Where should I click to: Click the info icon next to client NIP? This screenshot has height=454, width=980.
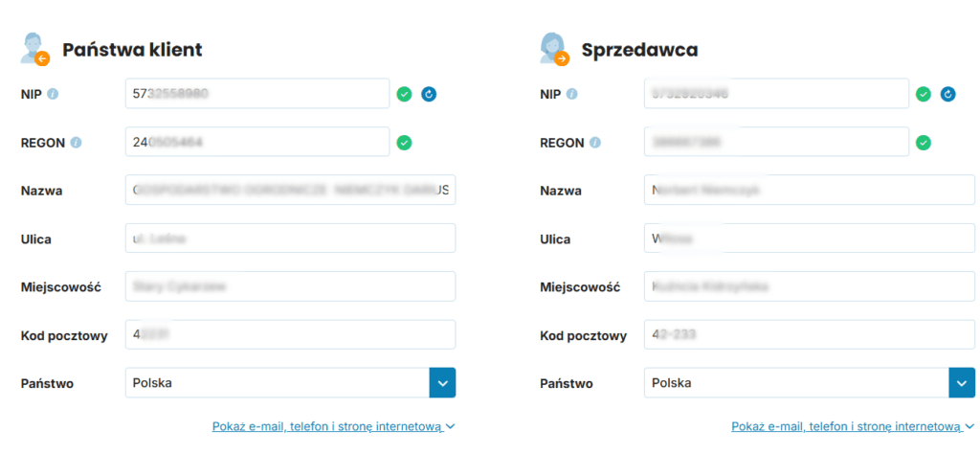pos(53,94)
